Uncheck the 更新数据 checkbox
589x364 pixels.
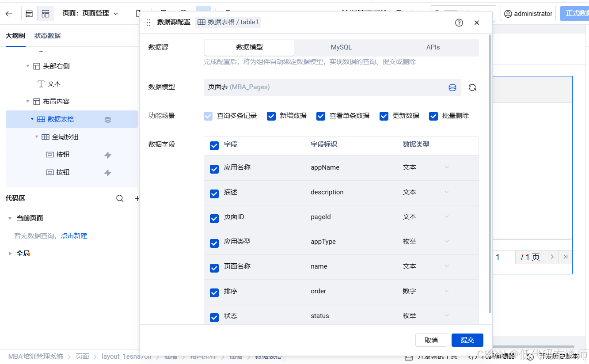(384, 116)
